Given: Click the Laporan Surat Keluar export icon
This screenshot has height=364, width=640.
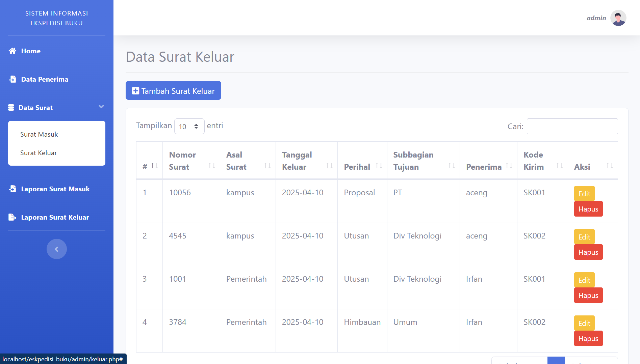Looking at the screenshot, I should (x=12, y=217).
